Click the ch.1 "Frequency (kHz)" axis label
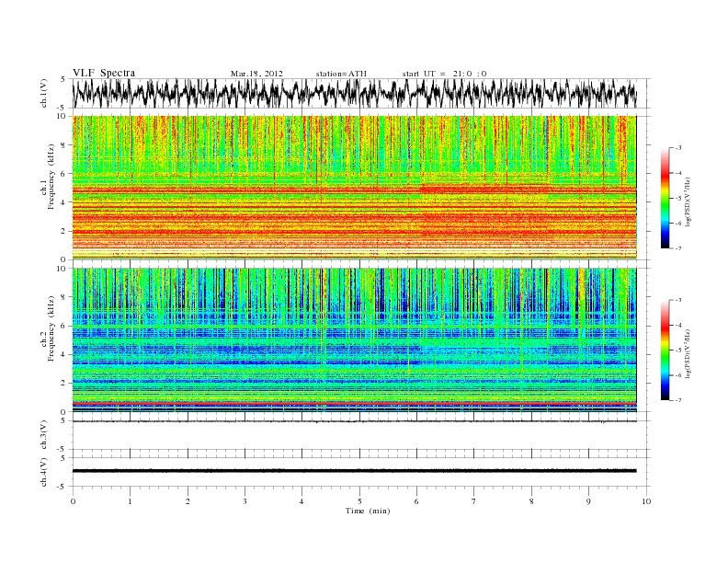728x563 pixels. [51, 177]
